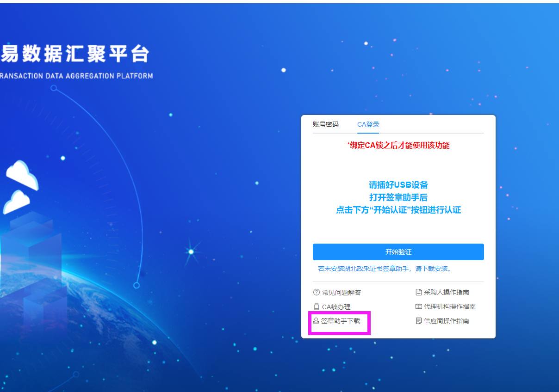Screen dimensions: 559x392
Task: Click the 请插好USB设备 instruction text
Action: click(398, 185)
